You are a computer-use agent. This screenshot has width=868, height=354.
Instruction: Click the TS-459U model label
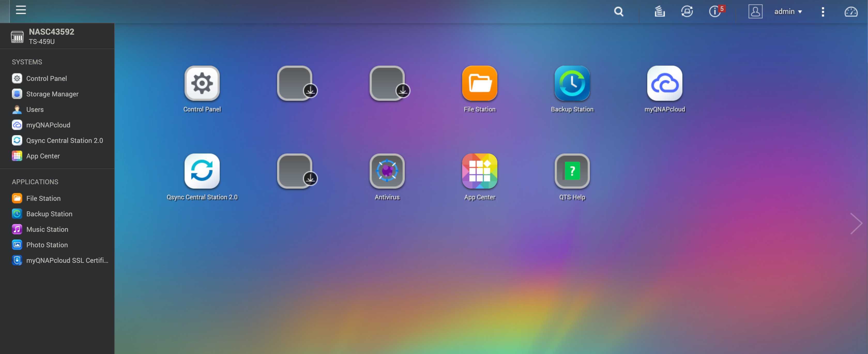(x=41, y=42)
